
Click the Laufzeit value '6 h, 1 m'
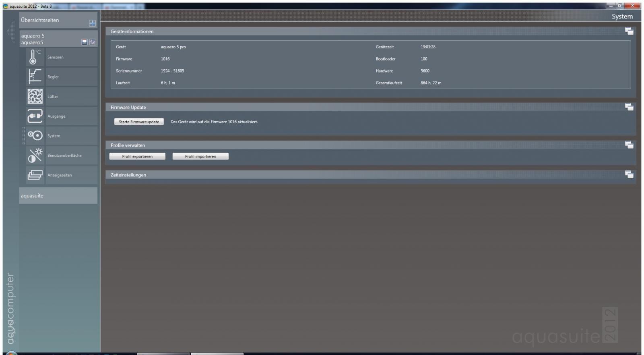pyautogui.click(x=168, y=83)
